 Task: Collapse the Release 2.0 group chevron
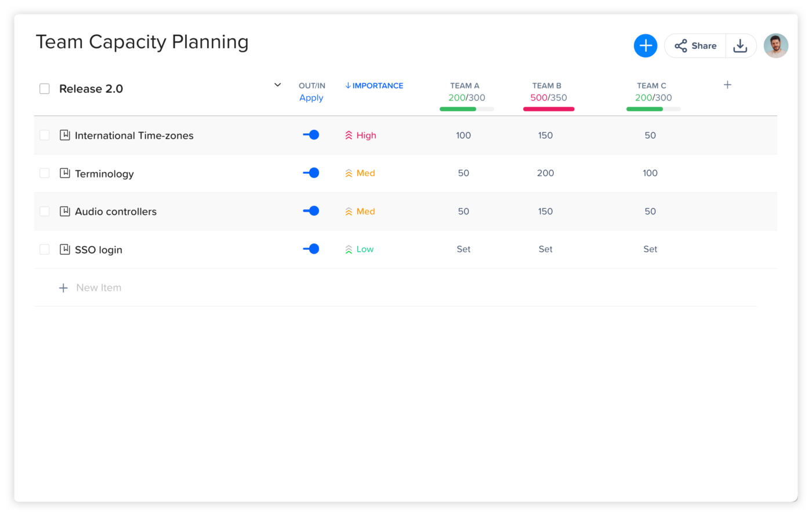click(x=277, y=85)
